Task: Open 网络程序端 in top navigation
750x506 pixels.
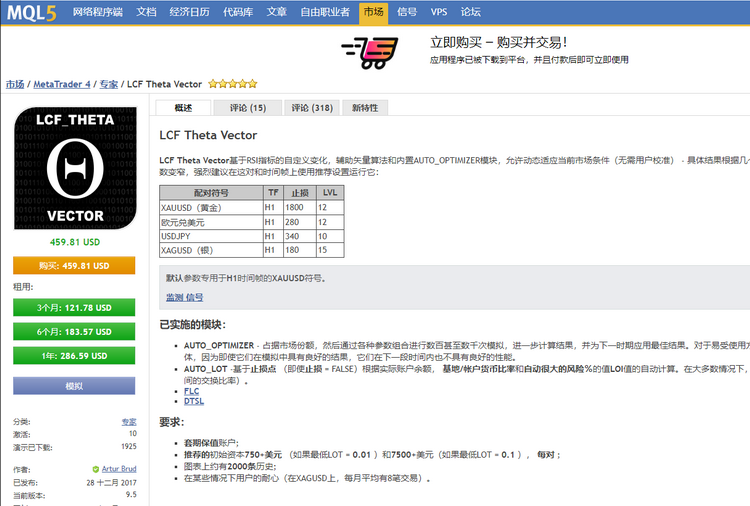Action: [x=98, y=12]
